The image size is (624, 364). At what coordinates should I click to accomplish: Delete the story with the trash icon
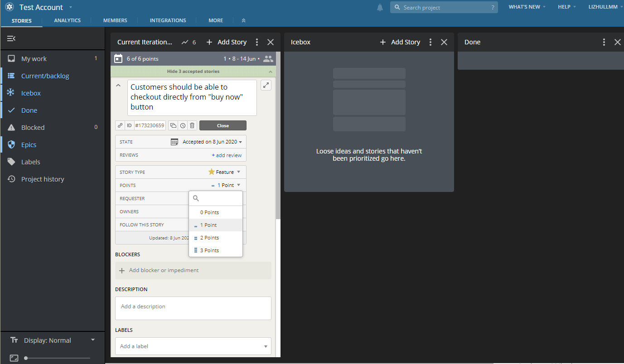[192, 125]
